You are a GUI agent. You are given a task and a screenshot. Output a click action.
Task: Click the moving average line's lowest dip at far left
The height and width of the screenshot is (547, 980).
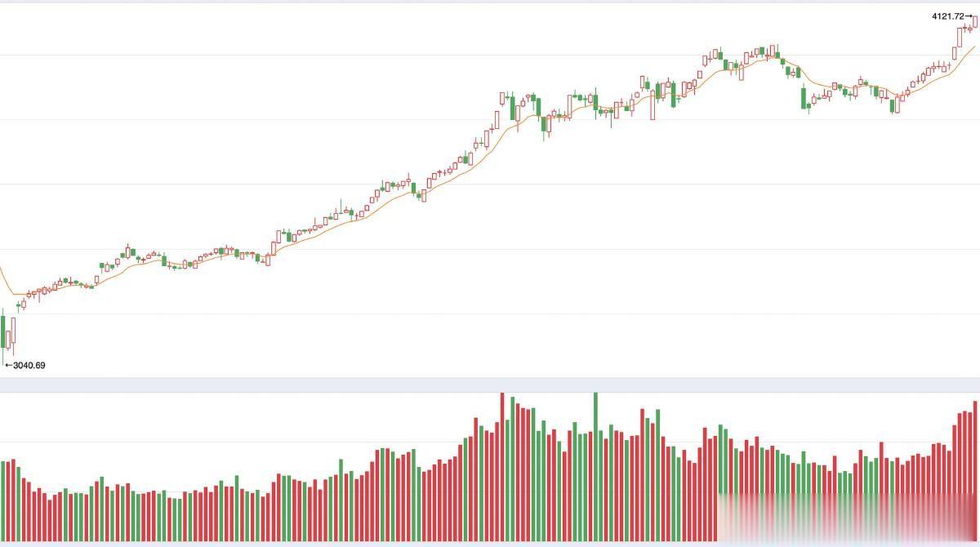[16, 294]
